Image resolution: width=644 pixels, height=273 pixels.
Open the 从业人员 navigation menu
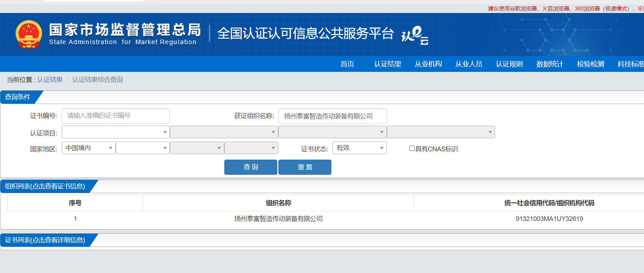point(469,64)
